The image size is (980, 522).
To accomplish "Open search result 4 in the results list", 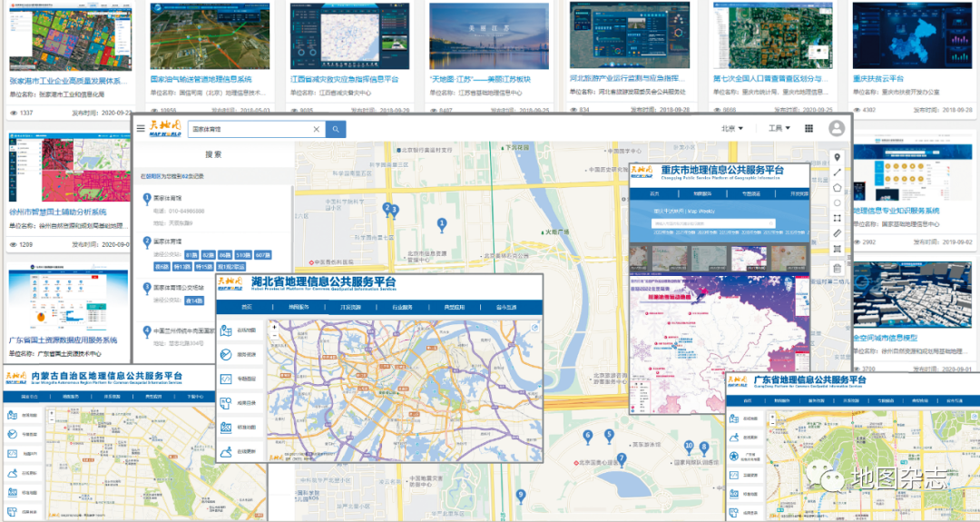I will [184, 330].
